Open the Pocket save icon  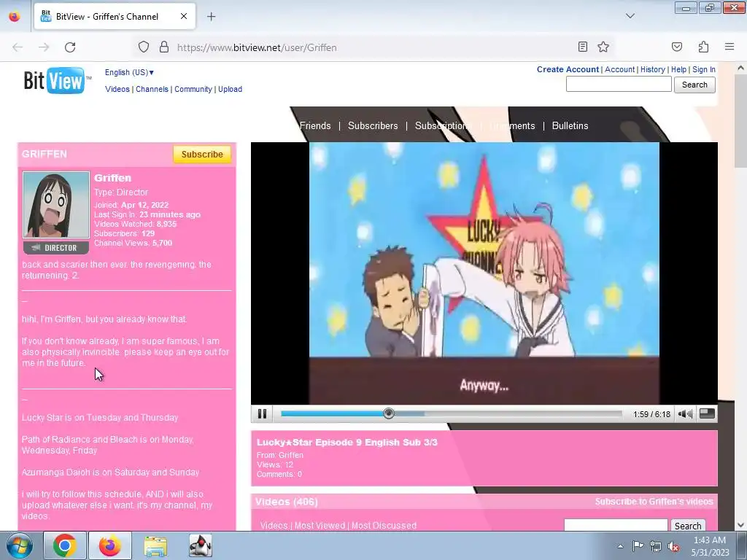677,47
